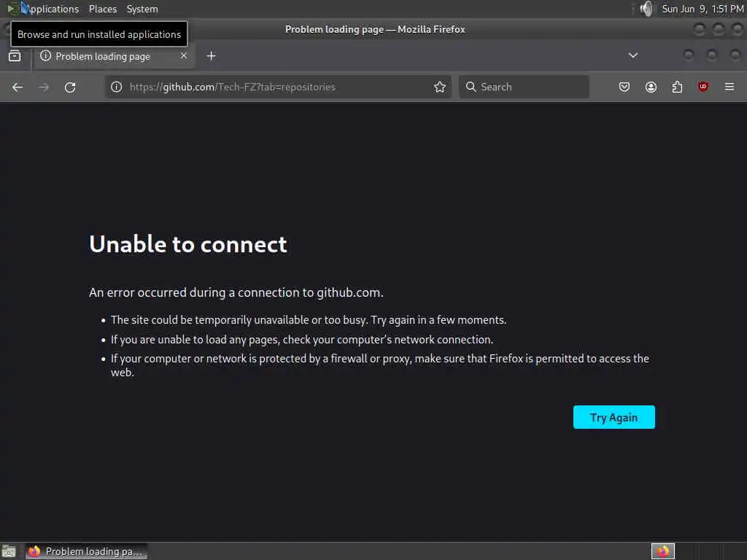Click 'If you are unable to load' line
The height and width of the screenshot is (560, 747).
302,340
